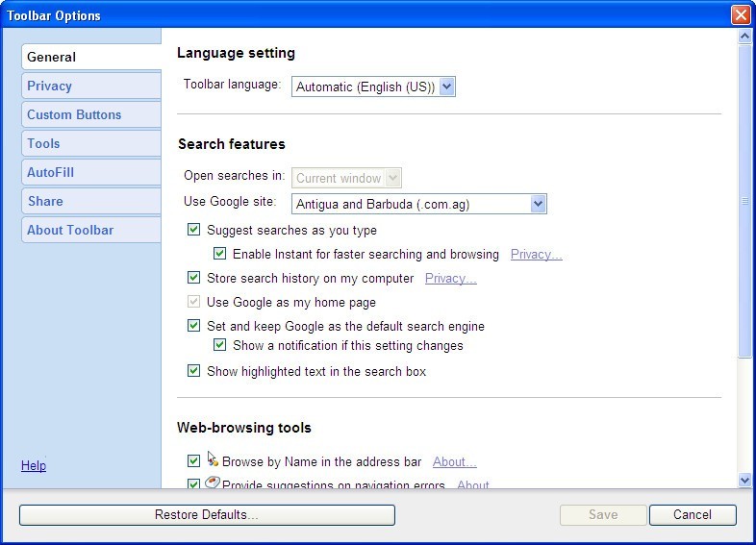Image resolution: width=756 pixels, height=545 pixels.
Task: Expand the Use Google site dropdown
Action: 538,204
